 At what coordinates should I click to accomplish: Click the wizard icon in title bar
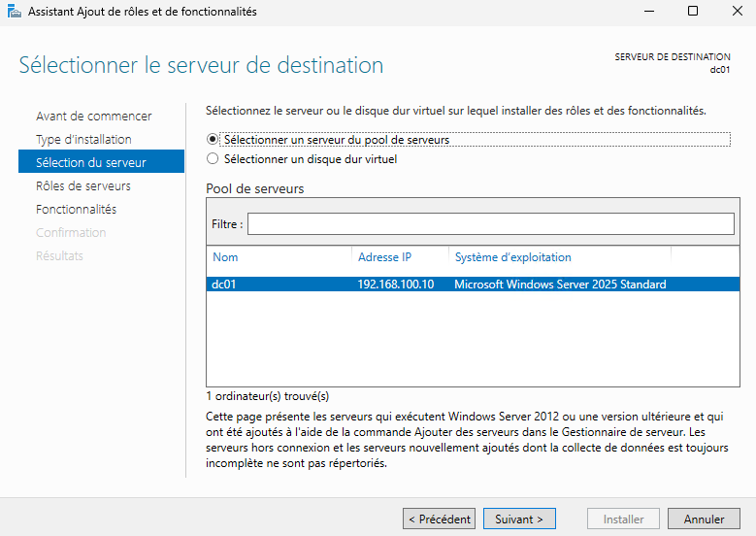pos(15,11)
